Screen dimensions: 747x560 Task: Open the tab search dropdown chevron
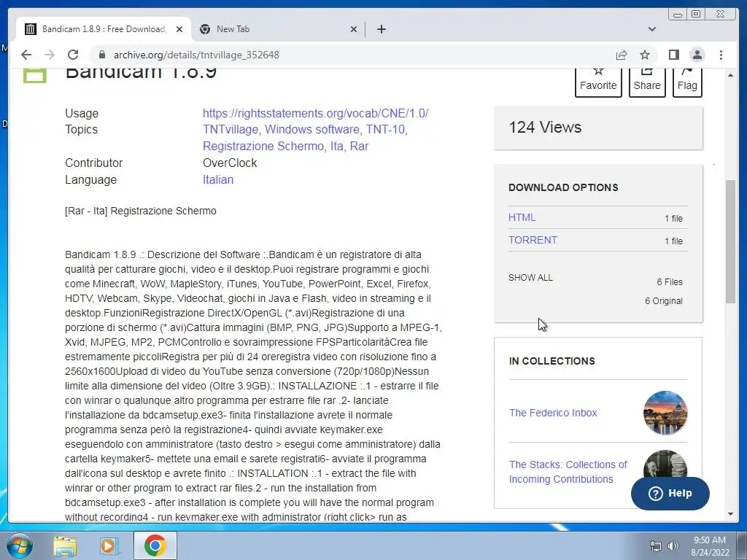tap(652, 29)
